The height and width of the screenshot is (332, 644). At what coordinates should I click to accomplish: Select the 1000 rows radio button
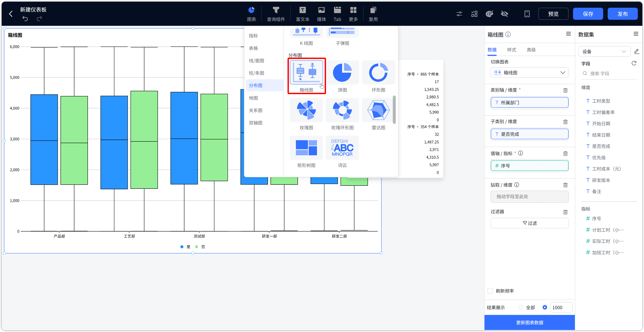544,307
